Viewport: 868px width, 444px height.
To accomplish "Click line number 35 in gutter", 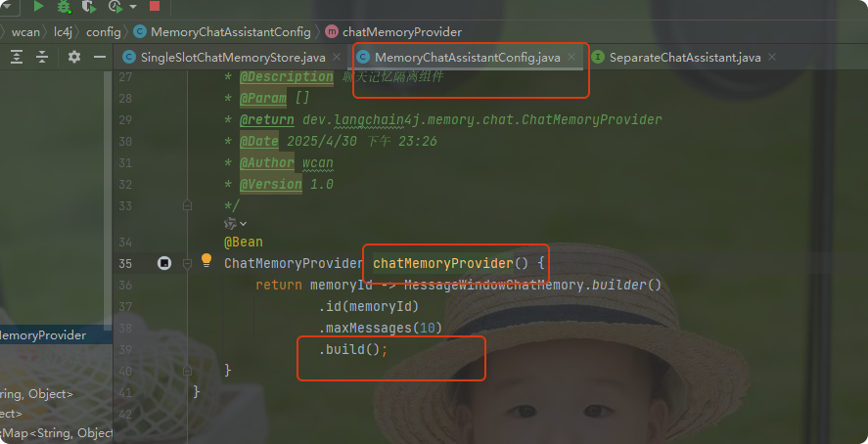I will point(125,264).
